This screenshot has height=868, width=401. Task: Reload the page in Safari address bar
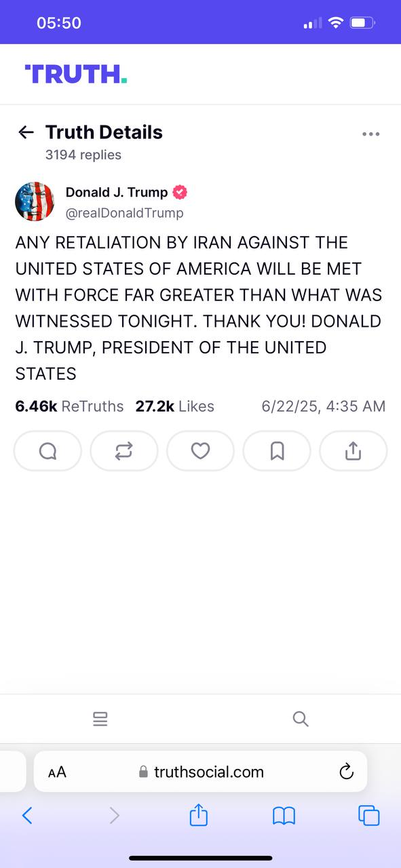[x=346, y=771]
